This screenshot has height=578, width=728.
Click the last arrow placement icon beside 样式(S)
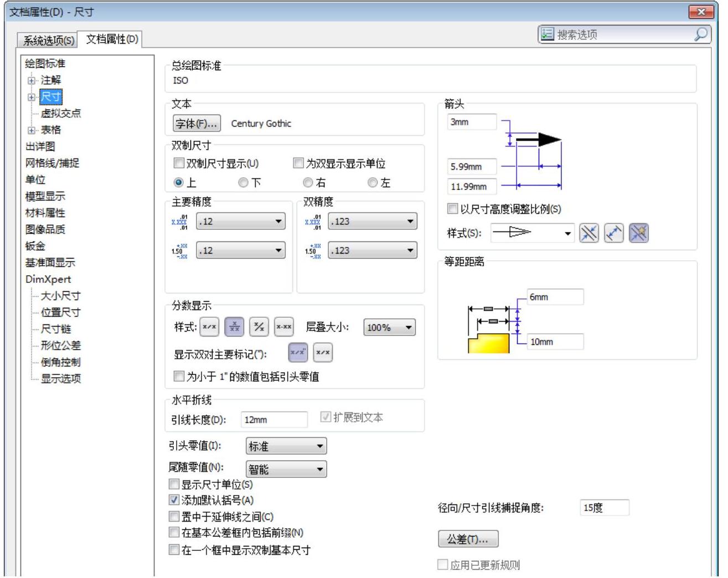(638, 233)
